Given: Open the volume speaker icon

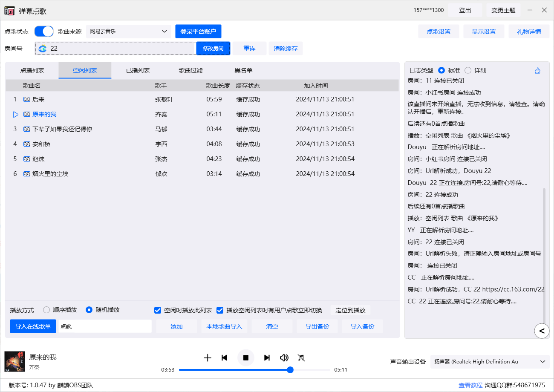Looking at the screenshot, I should [x=284, y=358].
